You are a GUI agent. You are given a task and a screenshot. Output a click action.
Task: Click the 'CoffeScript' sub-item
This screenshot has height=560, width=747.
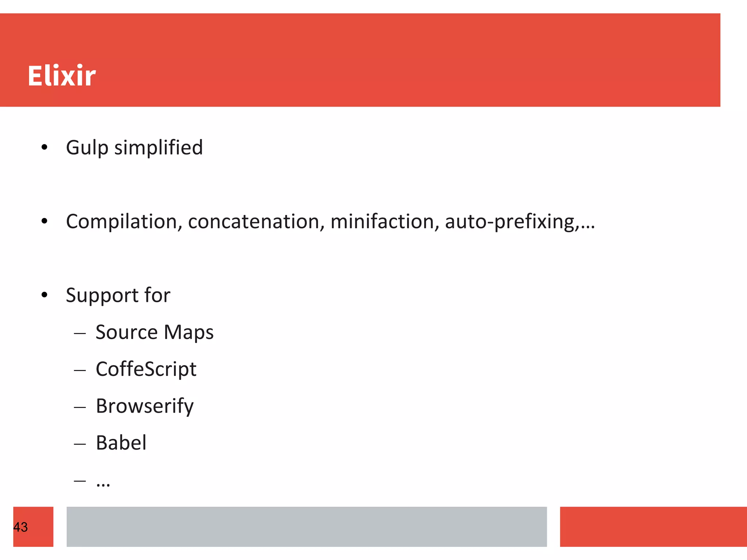[146, 369]
